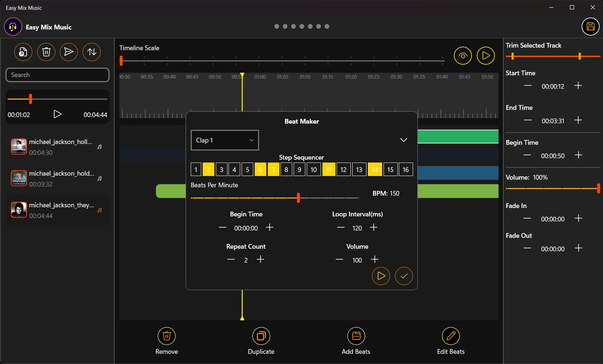603x364 pixels.
Task: Save the project with the save icon
Action: [x=590, y=27]
